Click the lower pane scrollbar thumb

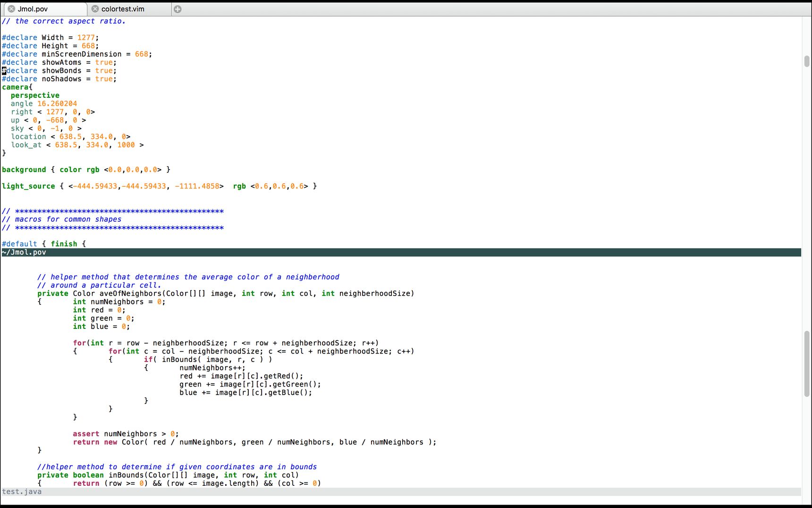click(807, 364)
